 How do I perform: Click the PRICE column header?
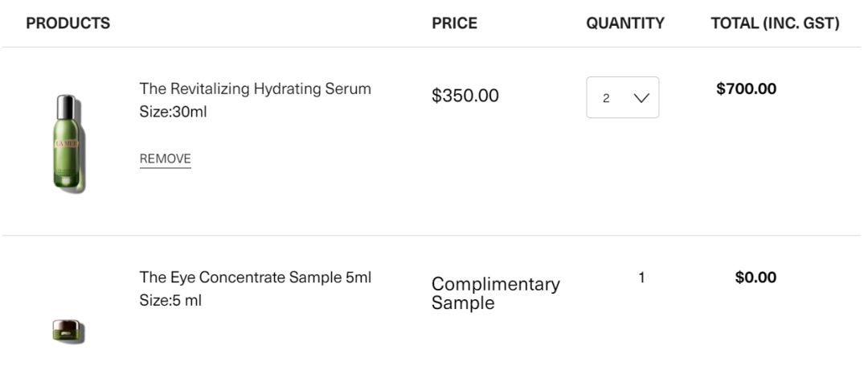pyautogui.click(x=454, y=23)
